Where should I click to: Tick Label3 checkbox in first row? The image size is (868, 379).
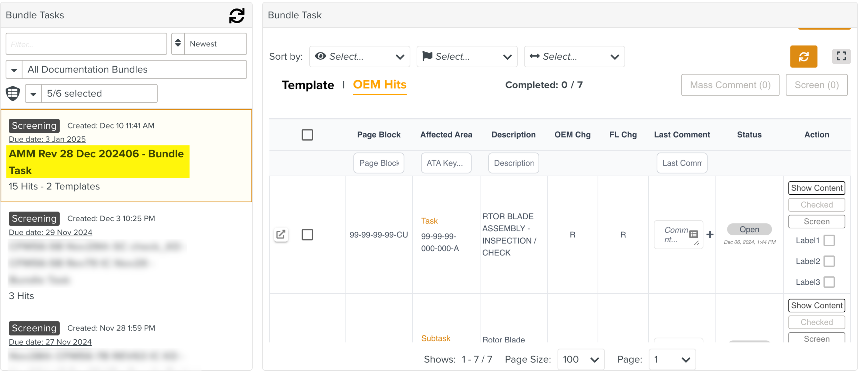tap(829, 282)
